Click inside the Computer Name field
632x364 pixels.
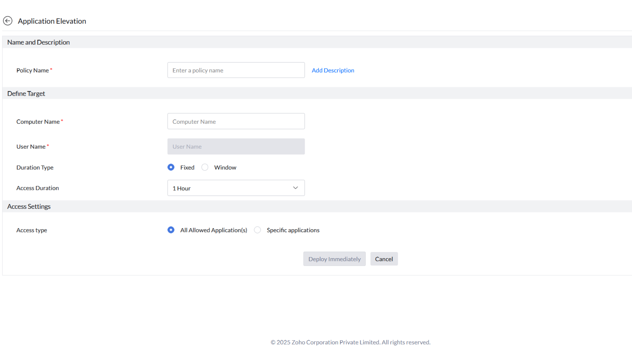(x=235, y=121)
